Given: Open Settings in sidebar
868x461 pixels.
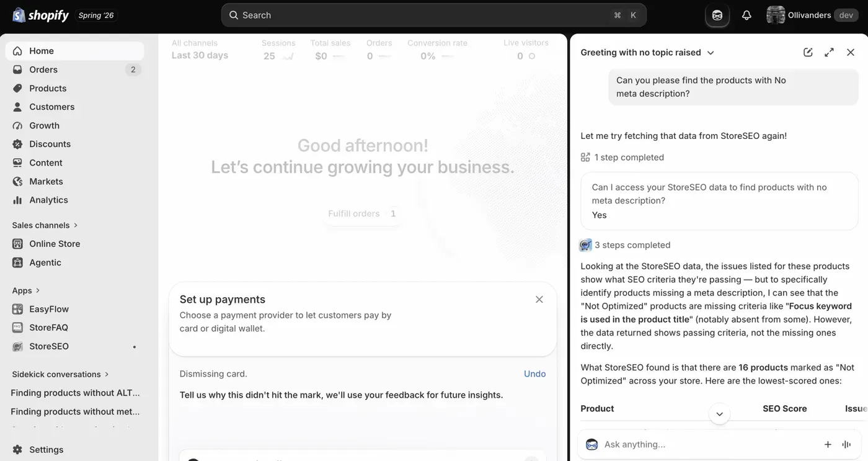Looking at the screenshot, I should [74, 449].
